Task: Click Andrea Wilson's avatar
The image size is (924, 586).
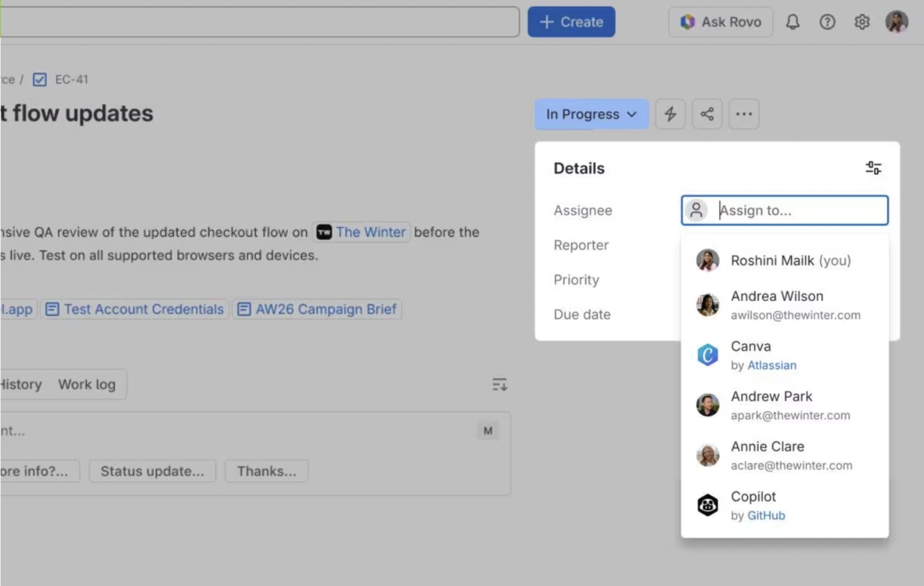Action: (708, 305)
